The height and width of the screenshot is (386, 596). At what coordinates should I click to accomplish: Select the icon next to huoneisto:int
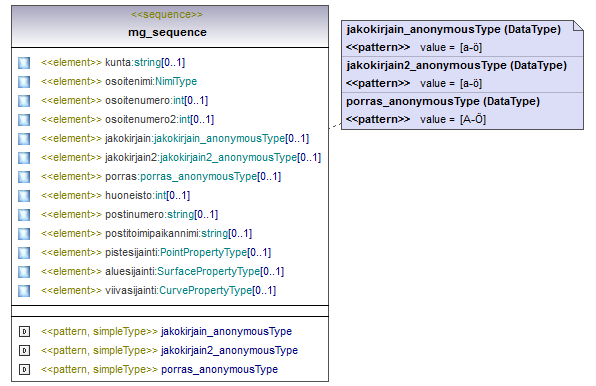(24, 196)
